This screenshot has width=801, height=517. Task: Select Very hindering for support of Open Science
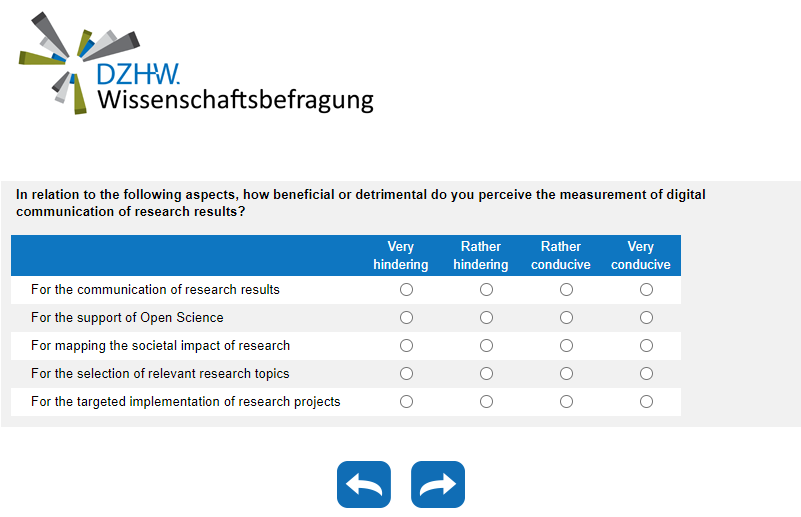pos(406,318)
